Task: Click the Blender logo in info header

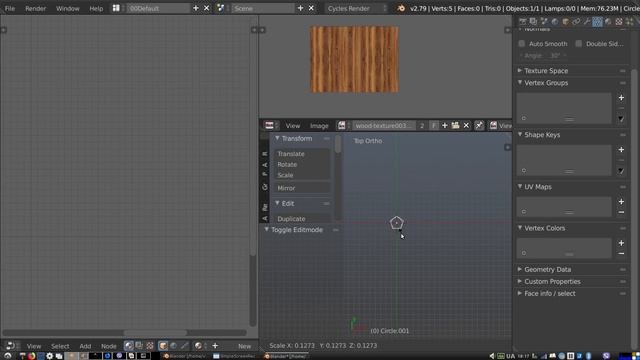Action: (x=401, y=8)
